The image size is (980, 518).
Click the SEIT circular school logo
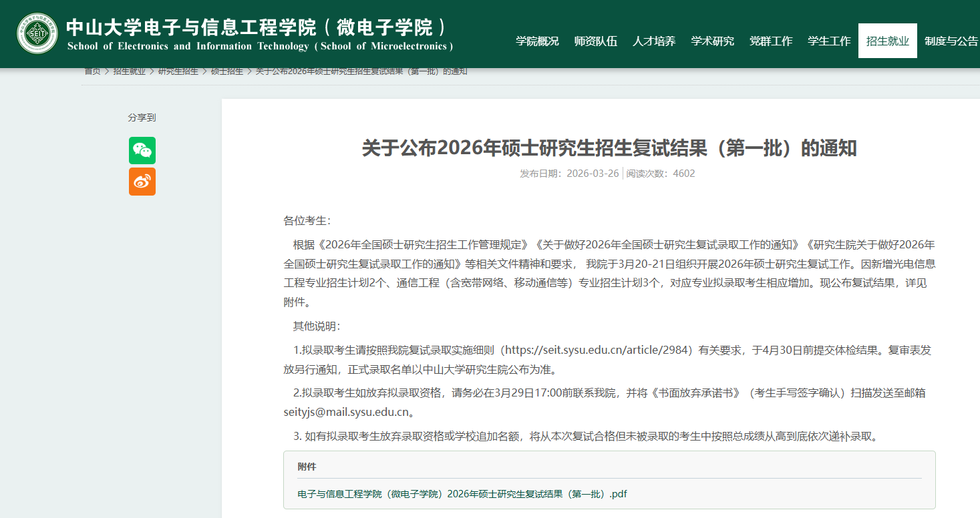(x=37, y=33)
